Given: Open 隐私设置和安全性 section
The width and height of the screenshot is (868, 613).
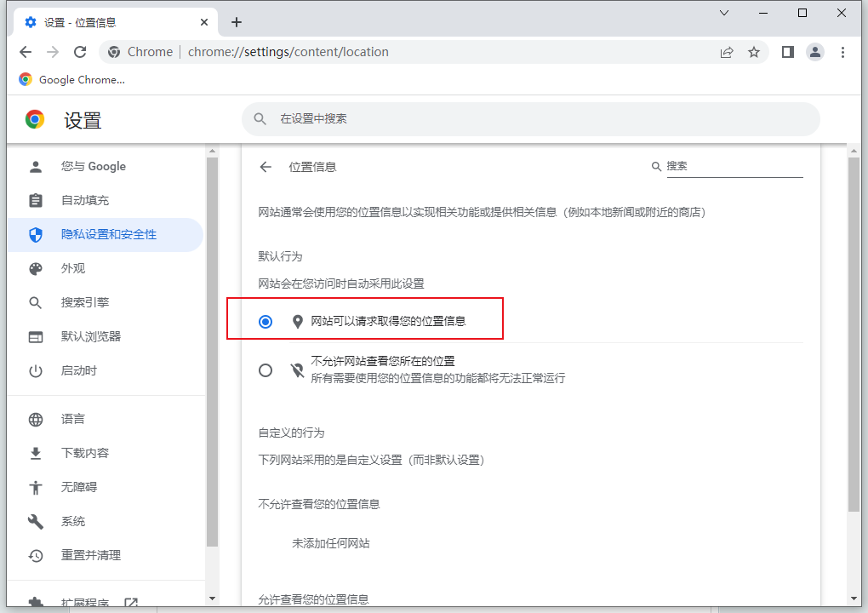Looking at the screenshot, I should 106,235.
